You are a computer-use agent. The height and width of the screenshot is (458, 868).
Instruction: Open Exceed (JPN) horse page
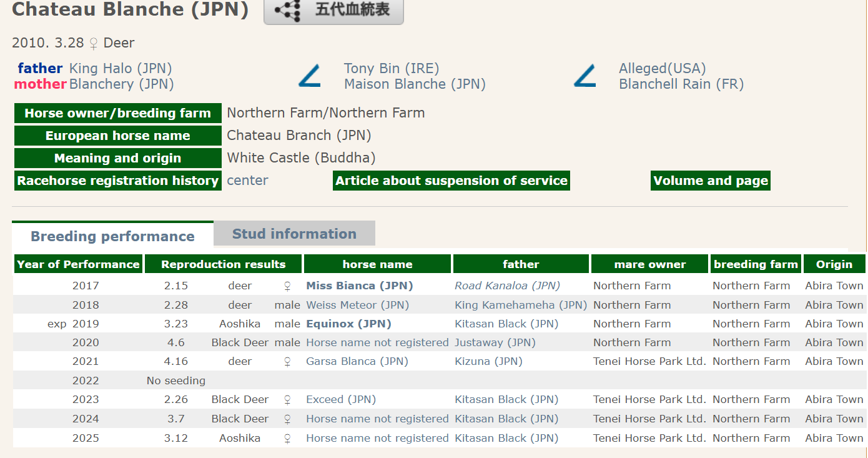[341, 399]
